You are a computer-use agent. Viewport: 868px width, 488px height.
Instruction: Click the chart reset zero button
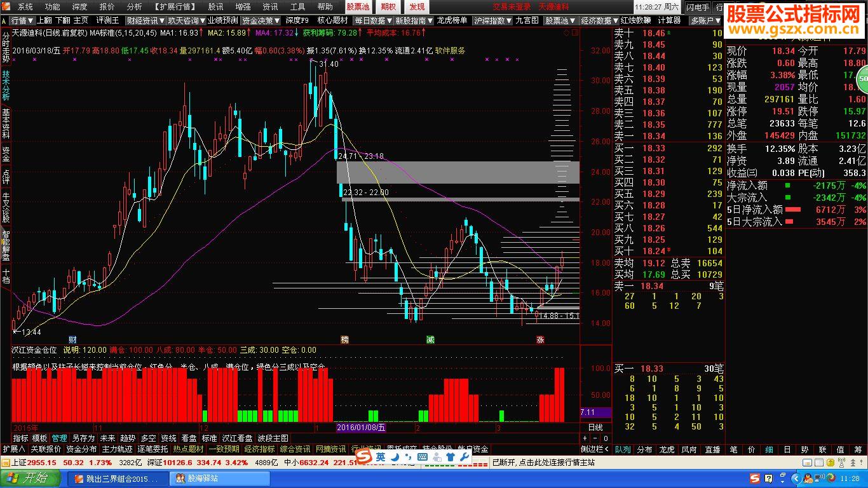[x=606, y=438]
